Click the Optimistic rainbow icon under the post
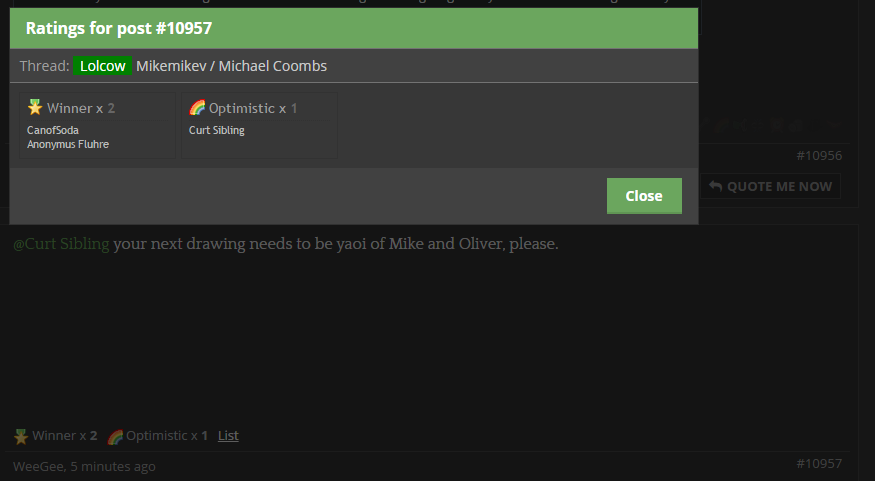 (x=115, y=436)
